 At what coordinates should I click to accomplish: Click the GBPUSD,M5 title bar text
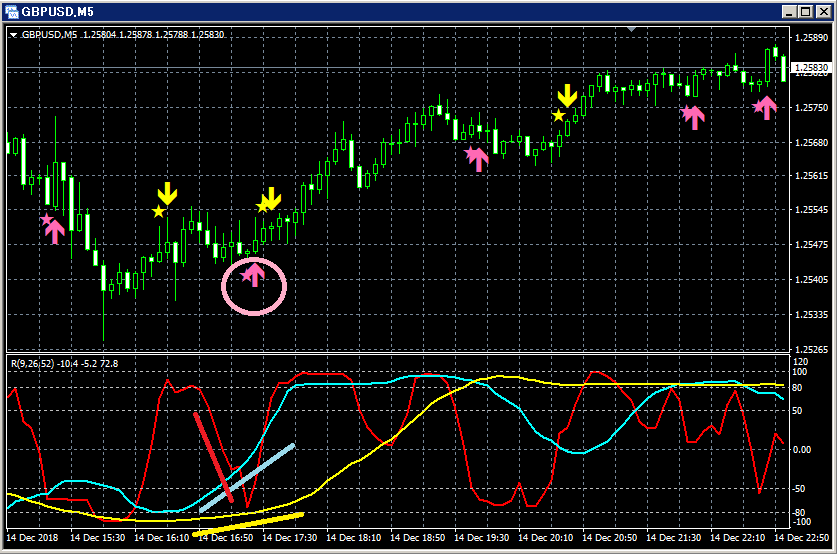pyautogui.click(x=57, y=12)
